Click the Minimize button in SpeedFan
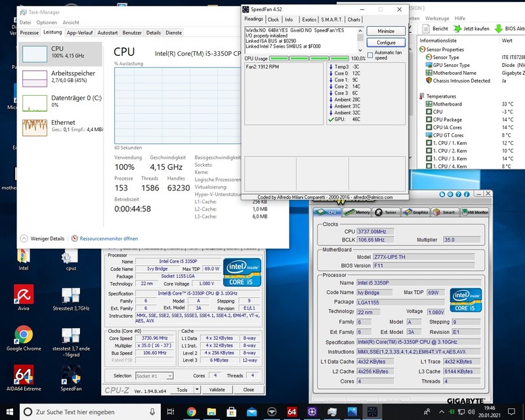This screenshot has width=525, height=420. tap(386, 31)
